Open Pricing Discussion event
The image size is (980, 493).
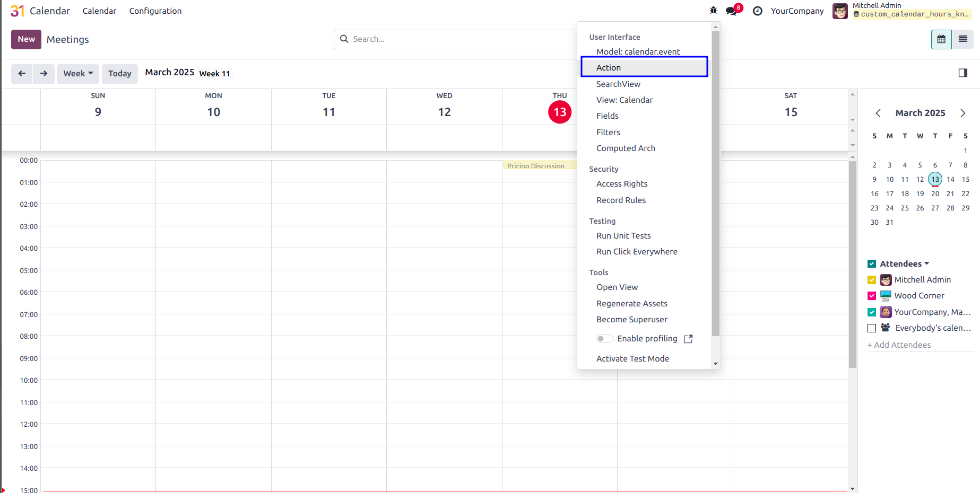[x=540, y=165]
